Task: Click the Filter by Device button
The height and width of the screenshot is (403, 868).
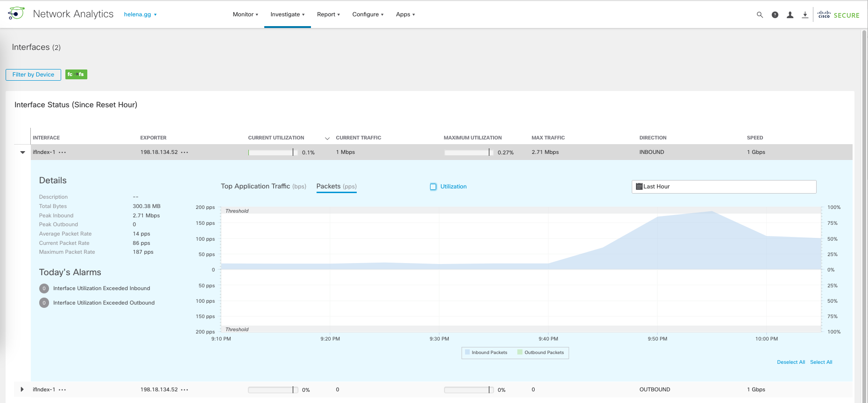Action: coord(33,75)
